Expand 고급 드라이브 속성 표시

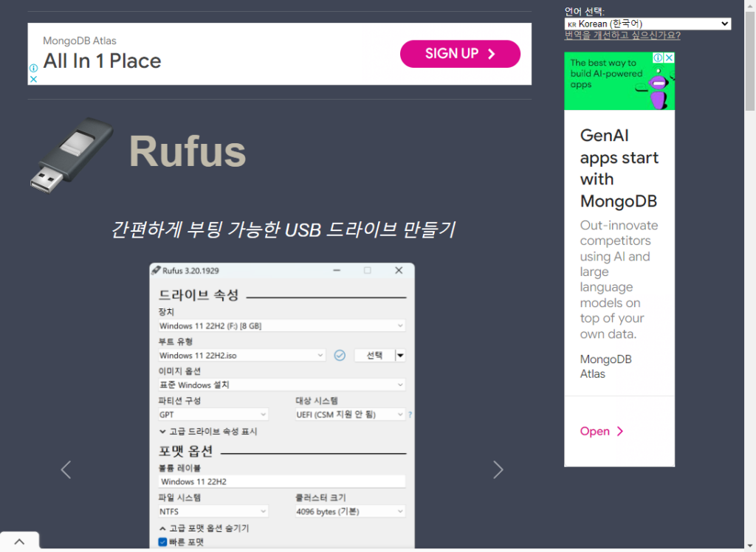[x=208, y=432]
